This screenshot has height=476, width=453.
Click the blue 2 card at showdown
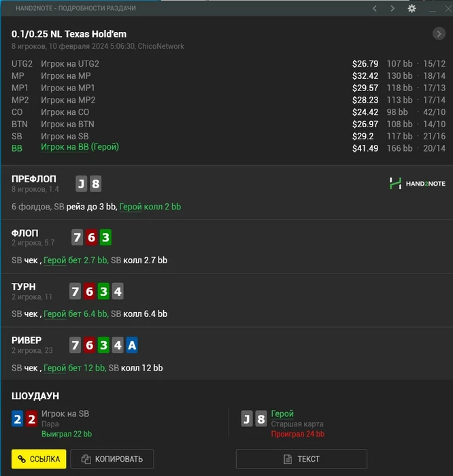coord(17,419)
